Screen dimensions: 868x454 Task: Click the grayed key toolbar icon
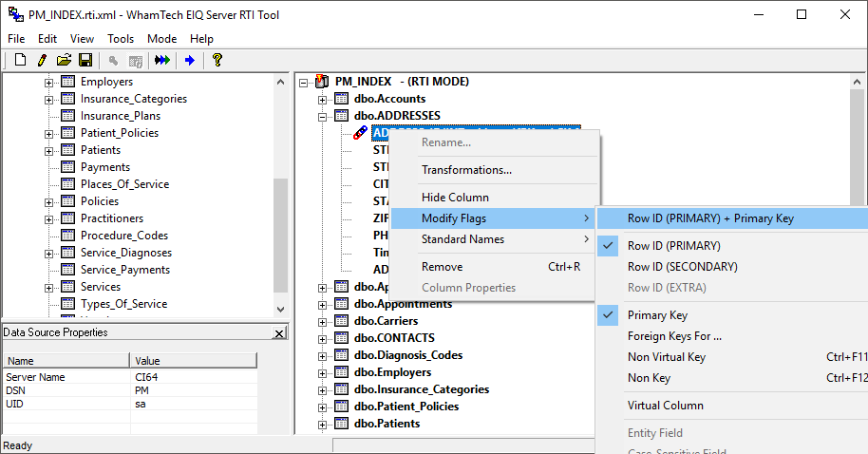(x=113, y=61)
